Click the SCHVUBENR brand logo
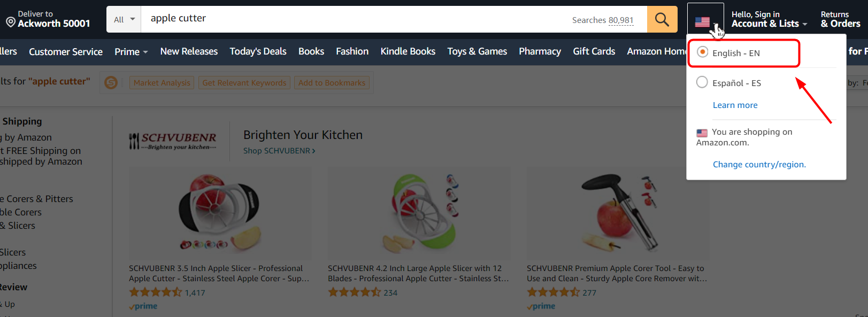 [173, 142]
